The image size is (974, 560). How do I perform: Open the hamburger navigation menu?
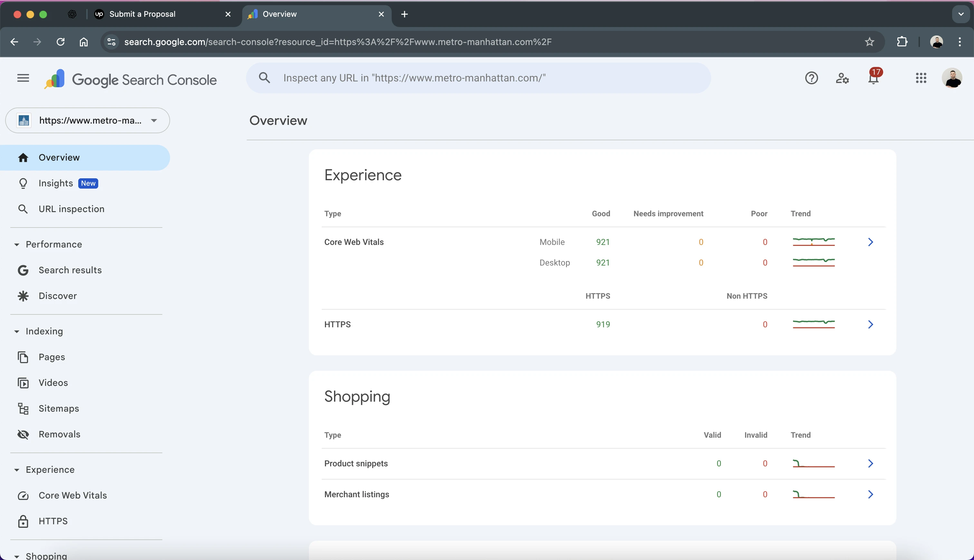click(x=23, y=78)
